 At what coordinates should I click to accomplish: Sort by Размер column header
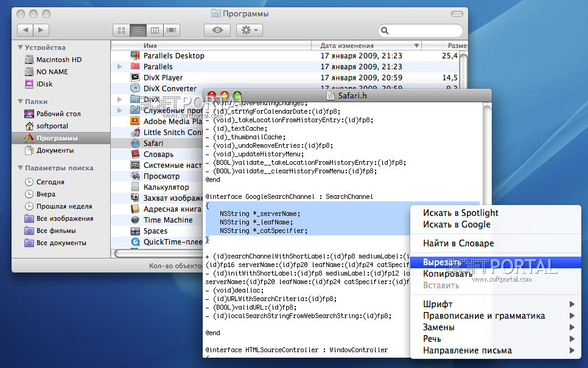tap(445, 46)
